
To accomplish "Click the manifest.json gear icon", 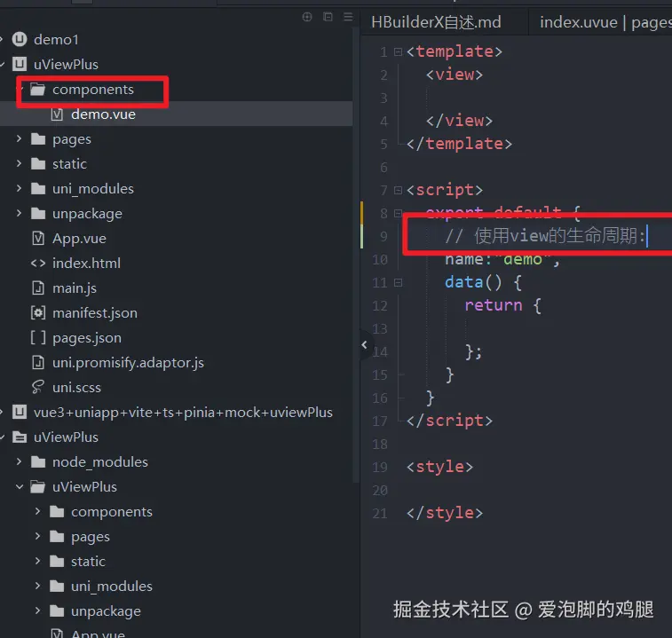I will point(38,312).
